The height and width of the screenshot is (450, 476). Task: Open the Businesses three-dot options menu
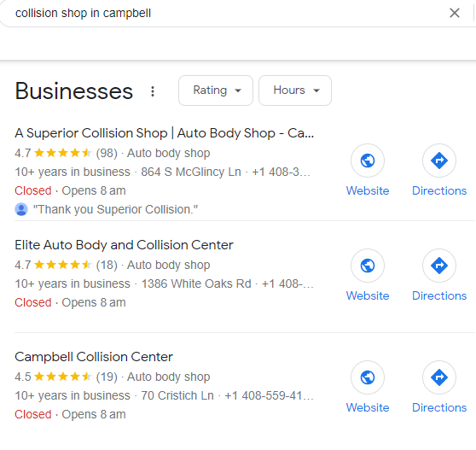pos(153,91)
